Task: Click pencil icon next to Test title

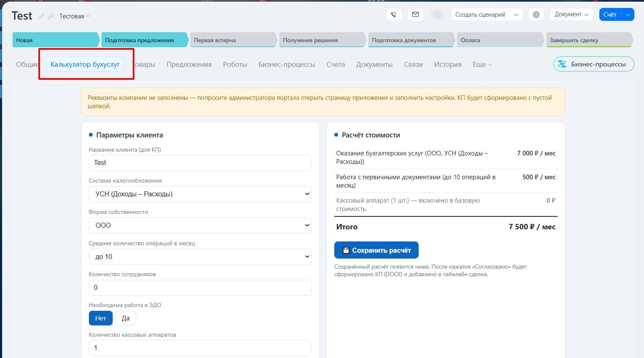Action: click(41, 17)
